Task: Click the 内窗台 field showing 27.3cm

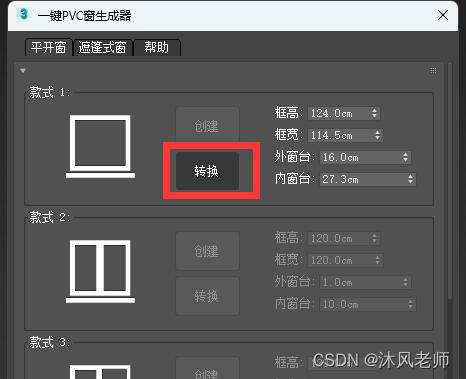Action: point(368,179)
